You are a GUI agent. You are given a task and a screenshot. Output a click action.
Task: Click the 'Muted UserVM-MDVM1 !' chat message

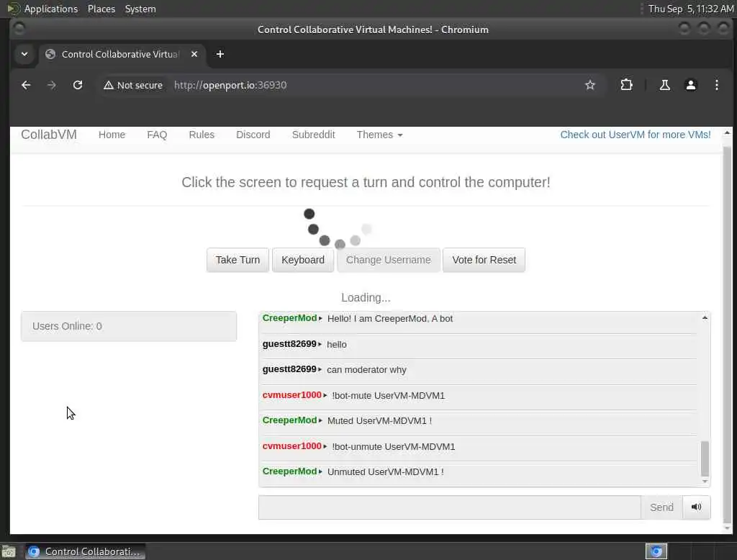point(379,421)
